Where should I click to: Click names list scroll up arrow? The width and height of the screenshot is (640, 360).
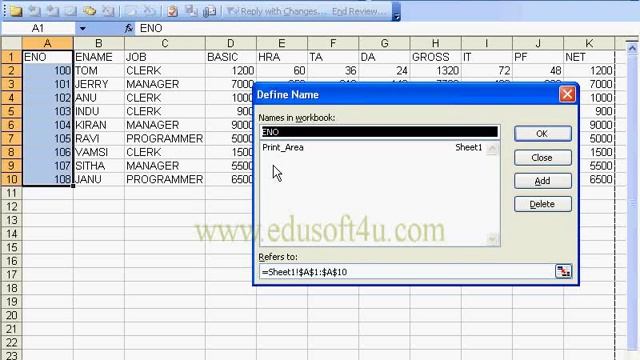[x=492, y=148]
